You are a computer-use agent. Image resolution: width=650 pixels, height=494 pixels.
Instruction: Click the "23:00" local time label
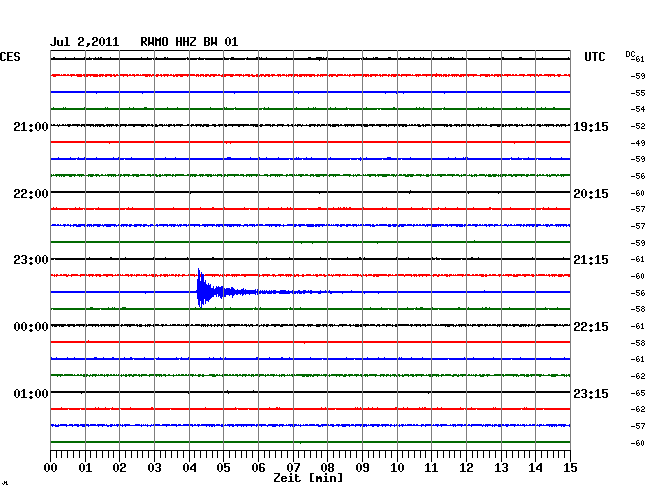31,260
